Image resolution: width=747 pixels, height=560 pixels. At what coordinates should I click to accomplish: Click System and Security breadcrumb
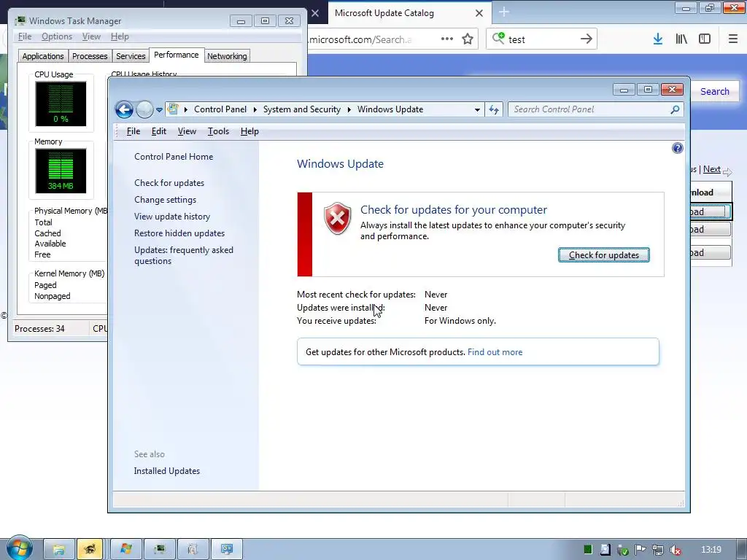(301, 109)
